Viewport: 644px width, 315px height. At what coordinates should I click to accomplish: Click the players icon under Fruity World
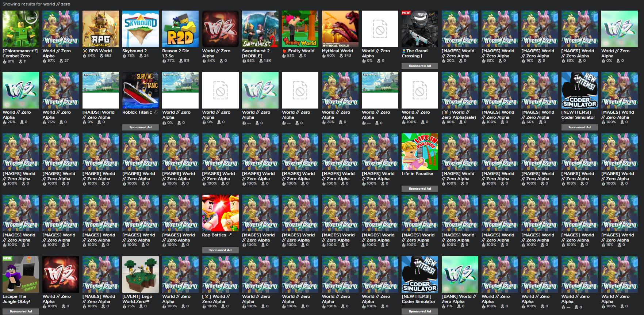(301, 56)
